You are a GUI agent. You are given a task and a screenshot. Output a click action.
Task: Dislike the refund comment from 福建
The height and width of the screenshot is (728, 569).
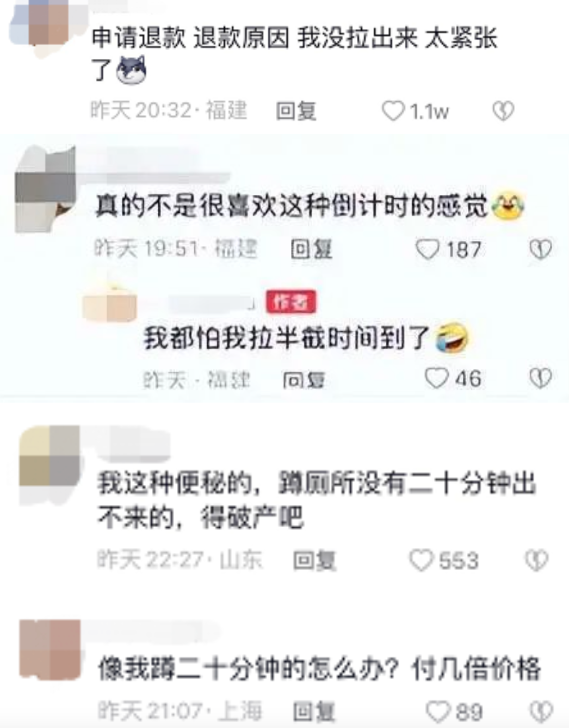[x=503, y=111]
